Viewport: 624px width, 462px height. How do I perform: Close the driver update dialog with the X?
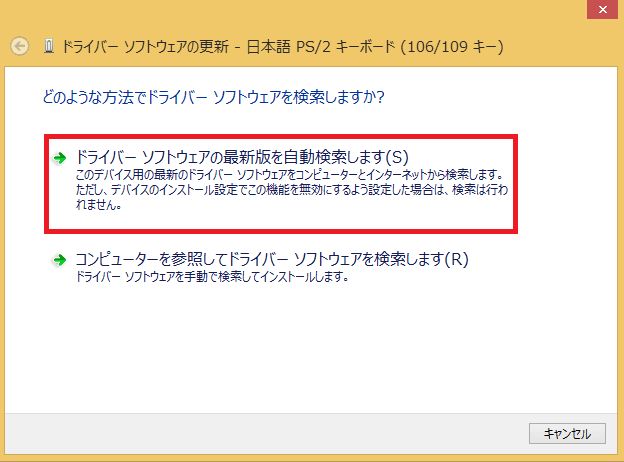pos(603,9)
